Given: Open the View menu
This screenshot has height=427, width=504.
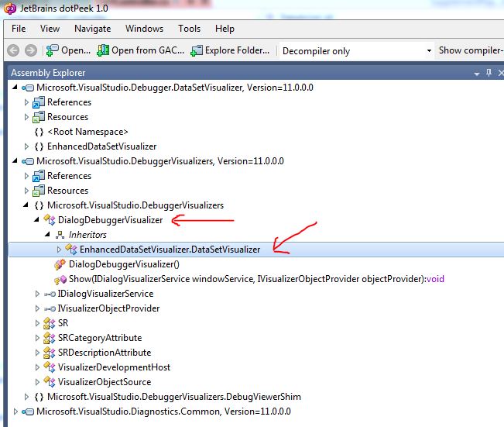Looking at the screenshot, I should coord(50,29).
